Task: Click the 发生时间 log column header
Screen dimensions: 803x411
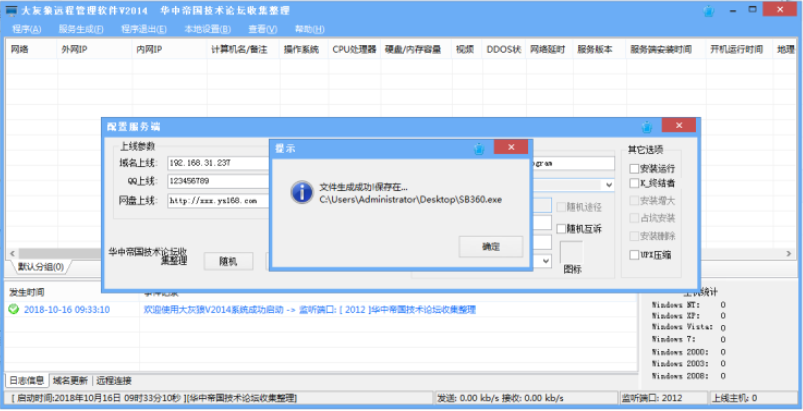Action: [27, 292]
